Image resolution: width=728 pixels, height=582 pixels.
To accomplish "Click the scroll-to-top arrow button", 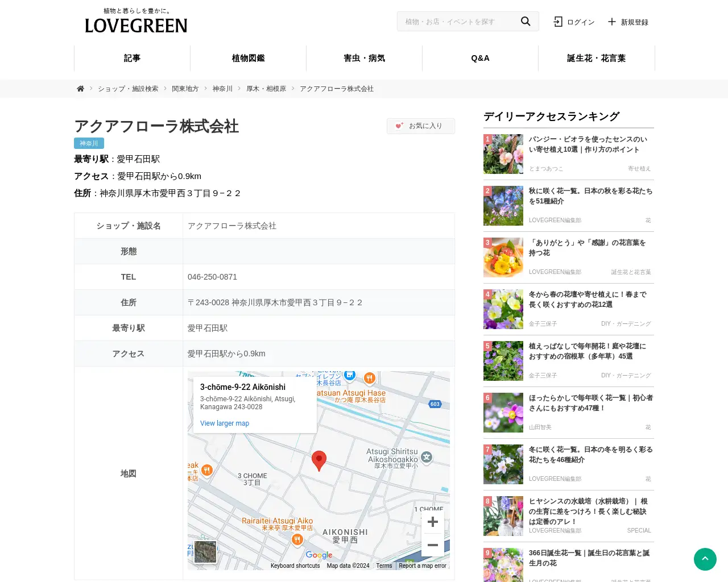I will 705,559.
